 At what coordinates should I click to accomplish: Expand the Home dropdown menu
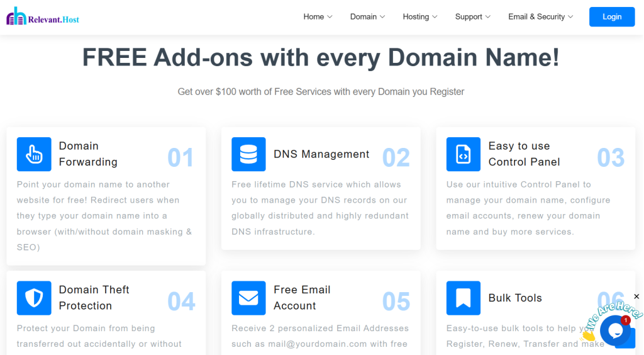pyautogui.click(x=318, y=17)
